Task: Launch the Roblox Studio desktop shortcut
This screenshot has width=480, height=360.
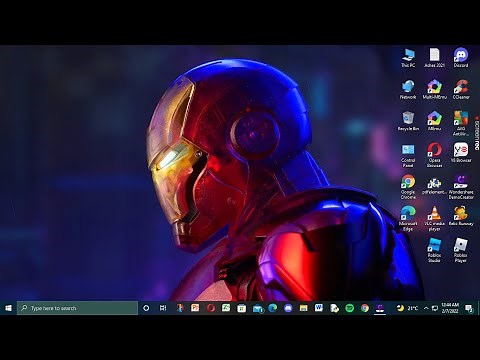Action: (434, 250)
